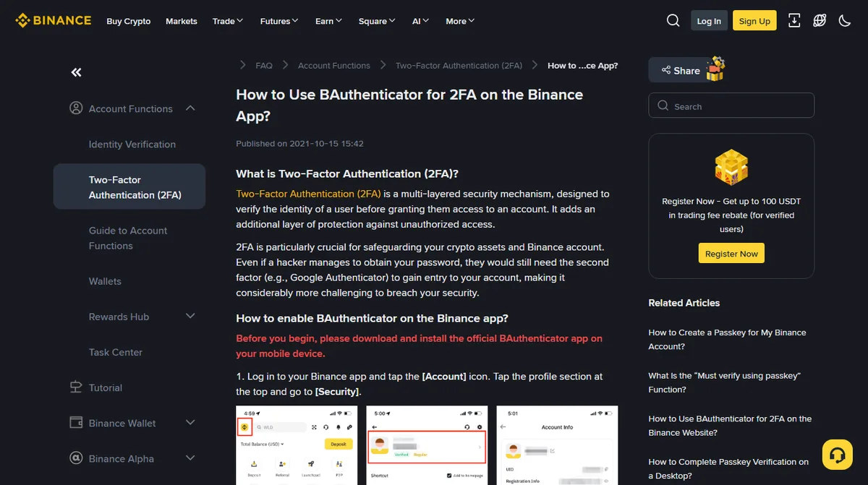Select Identity Verification in sidebar
The height and width of the screenshot is (485, 868).
click(x=132, y=144)
